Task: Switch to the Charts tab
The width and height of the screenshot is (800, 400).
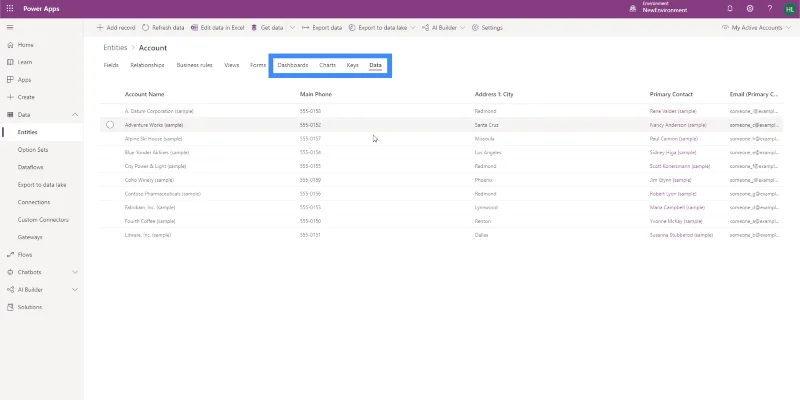Action: 328,65
